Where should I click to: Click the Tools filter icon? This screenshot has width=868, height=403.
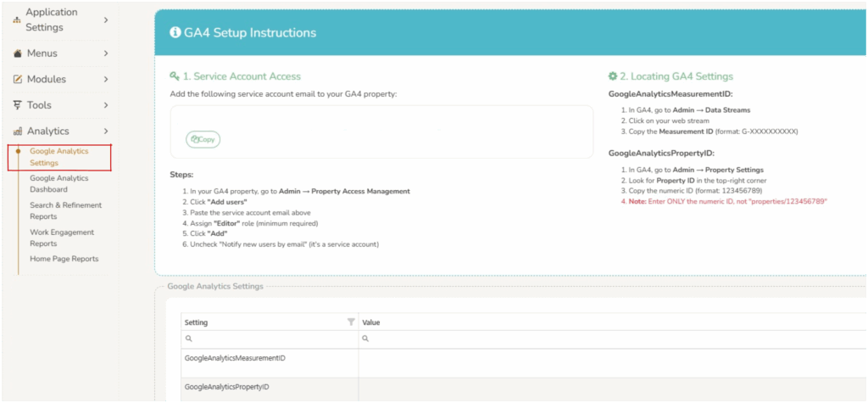pos(18,105)
